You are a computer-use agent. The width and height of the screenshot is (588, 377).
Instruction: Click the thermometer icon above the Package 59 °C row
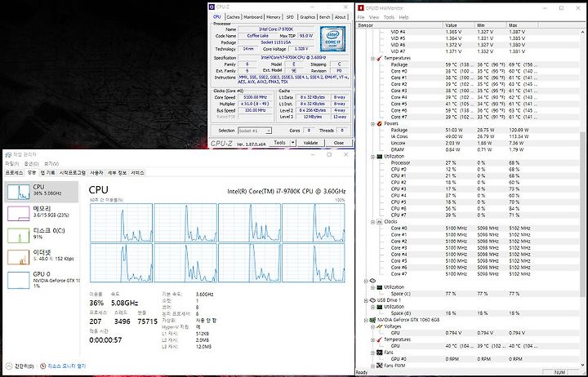pyautogui.click(x=379, y=58)
